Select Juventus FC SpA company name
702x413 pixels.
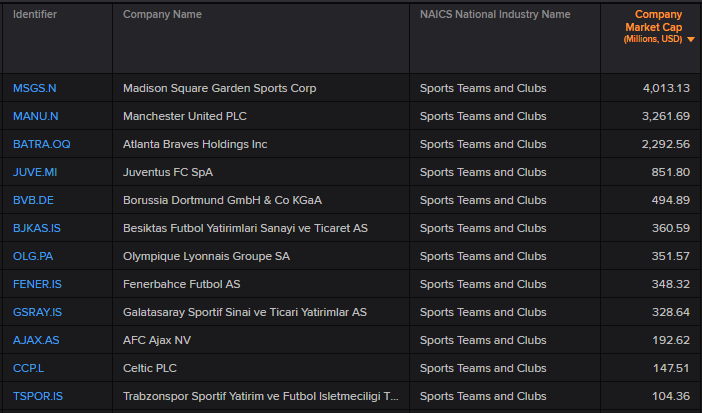[168, 172]
